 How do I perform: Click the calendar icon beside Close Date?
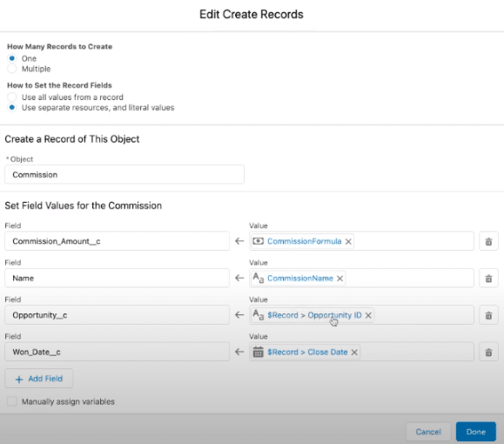click(x=259, y=352)
